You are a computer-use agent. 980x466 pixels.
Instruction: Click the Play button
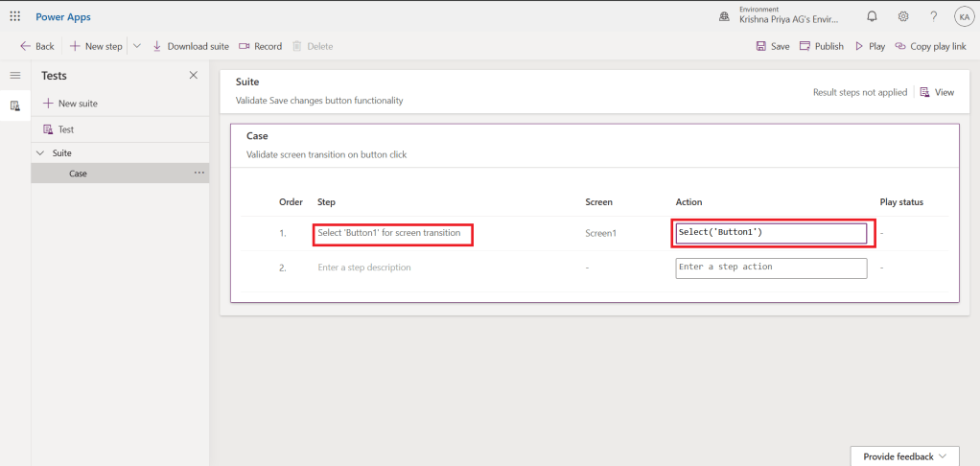(870, 46)
